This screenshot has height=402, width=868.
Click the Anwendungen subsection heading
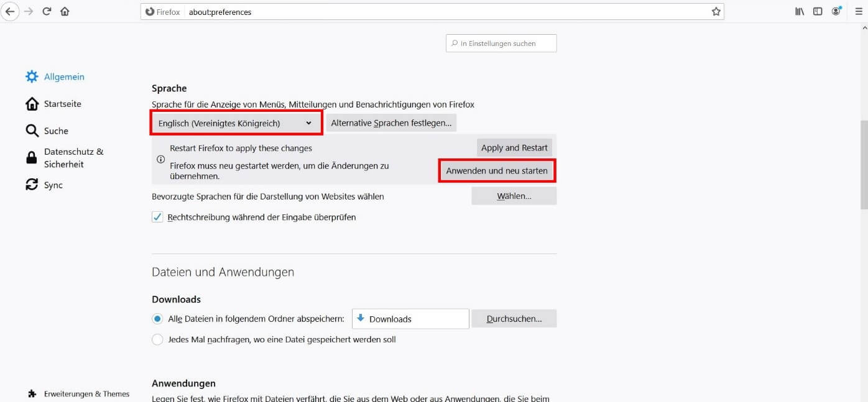click(x=183, y=383)
